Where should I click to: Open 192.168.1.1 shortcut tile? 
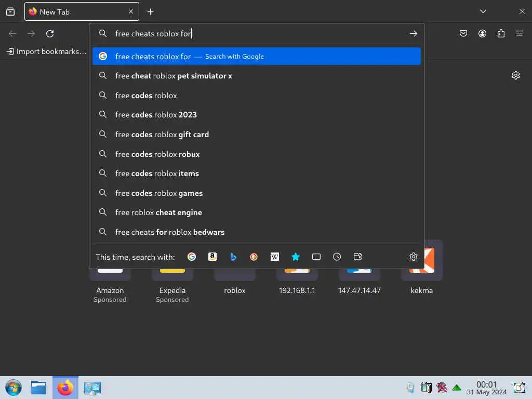(x=297, y=283)
